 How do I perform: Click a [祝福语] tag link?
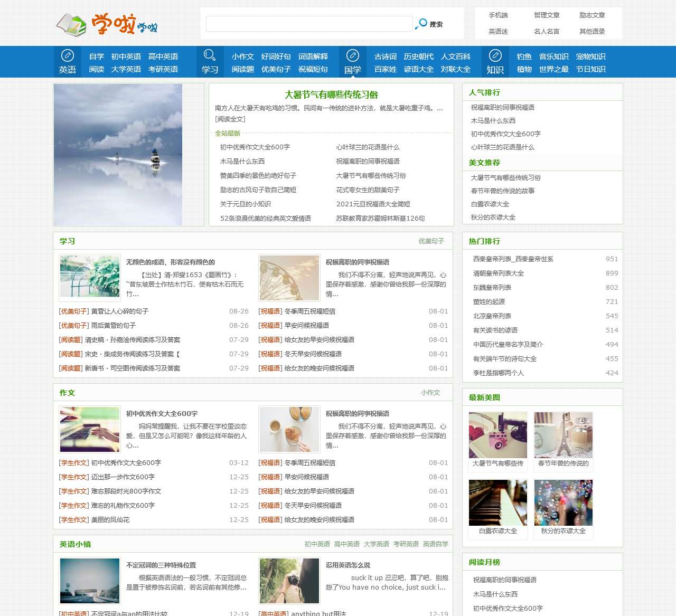270,311
